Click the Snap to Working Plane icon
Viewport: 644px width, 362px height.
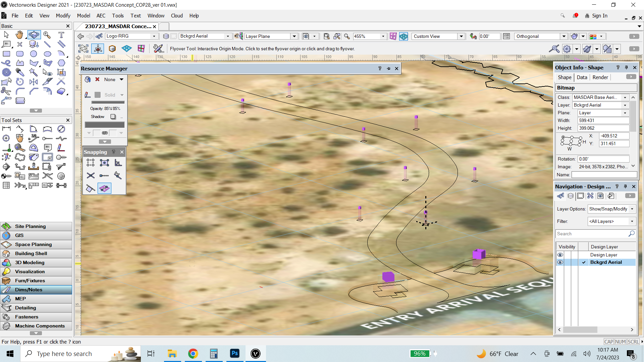point(104,188)
